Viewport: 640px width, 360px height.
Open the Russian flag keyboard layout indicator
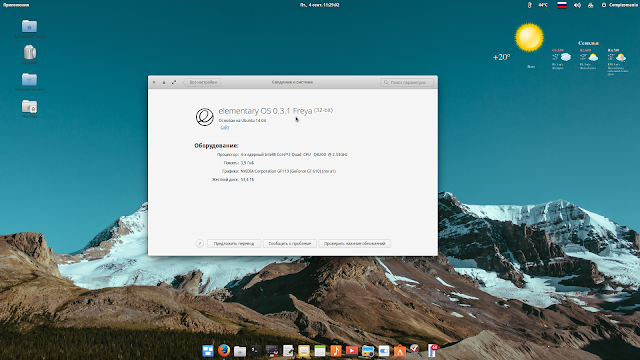[562, 5]
